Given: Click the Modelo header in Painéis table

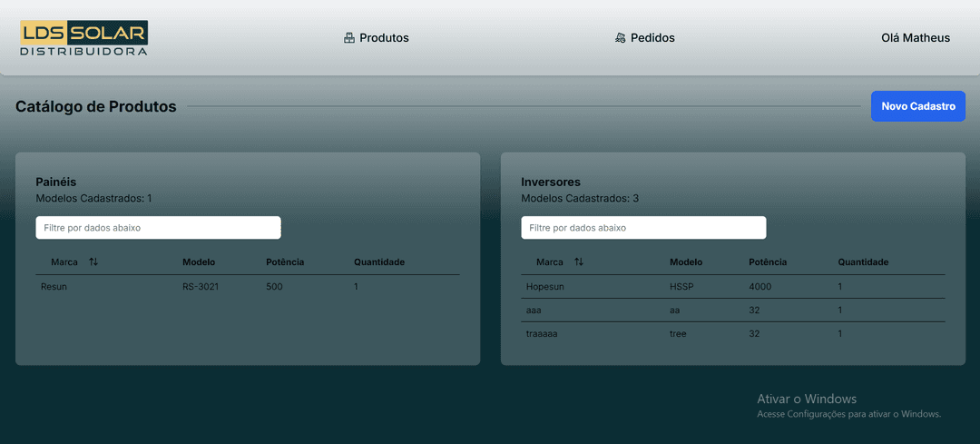Looking at the screenshot, I should coord(199,262).
